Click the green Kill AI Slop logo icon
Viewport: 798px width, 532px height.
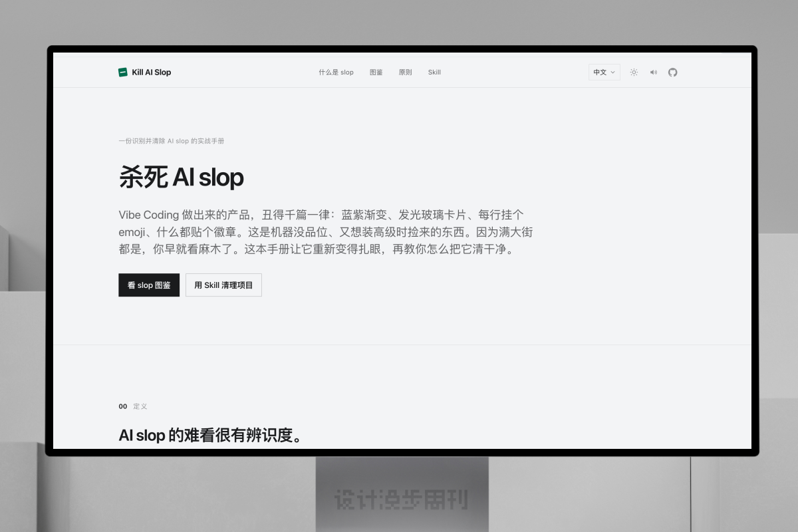click(x=123, y=72)
